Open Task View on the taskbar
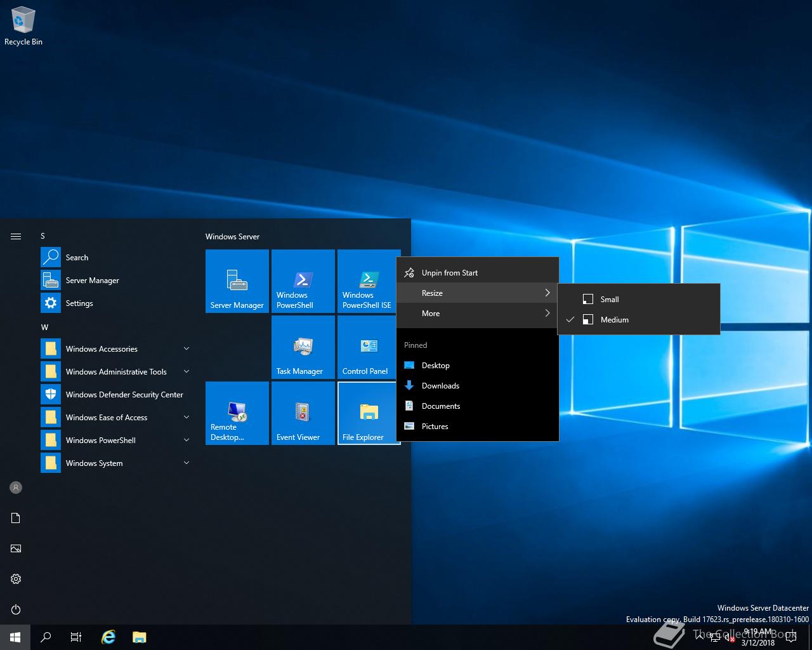The width and height of the screenshot is (812, 650). pyautogui.click(x=76, y=637)
